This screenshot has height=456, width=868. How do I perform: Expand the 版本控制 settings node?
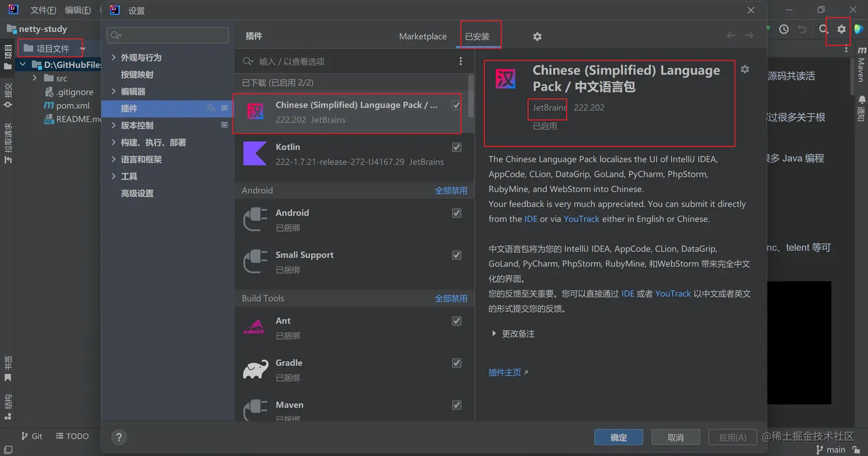(114, 125)
